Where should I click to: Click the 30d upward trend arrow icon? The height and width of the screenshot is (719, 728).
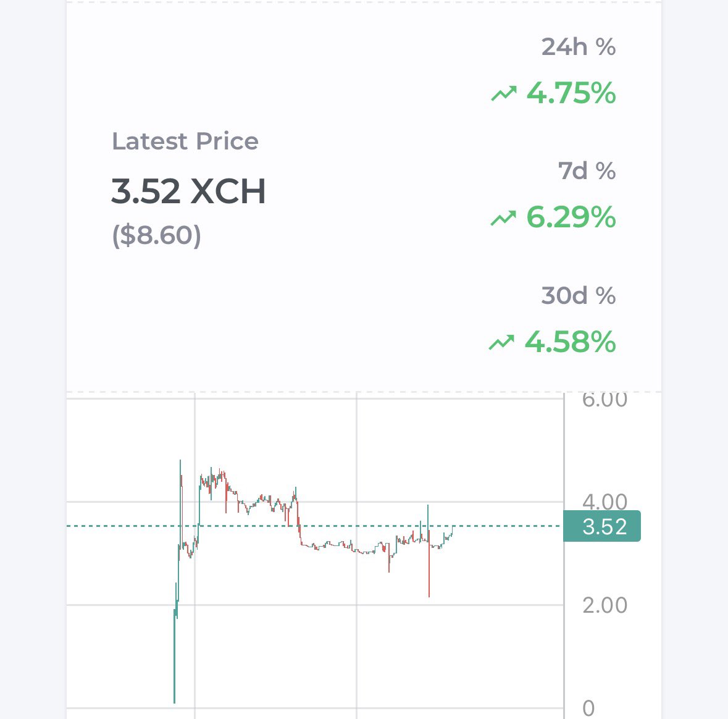pos(501,342)
